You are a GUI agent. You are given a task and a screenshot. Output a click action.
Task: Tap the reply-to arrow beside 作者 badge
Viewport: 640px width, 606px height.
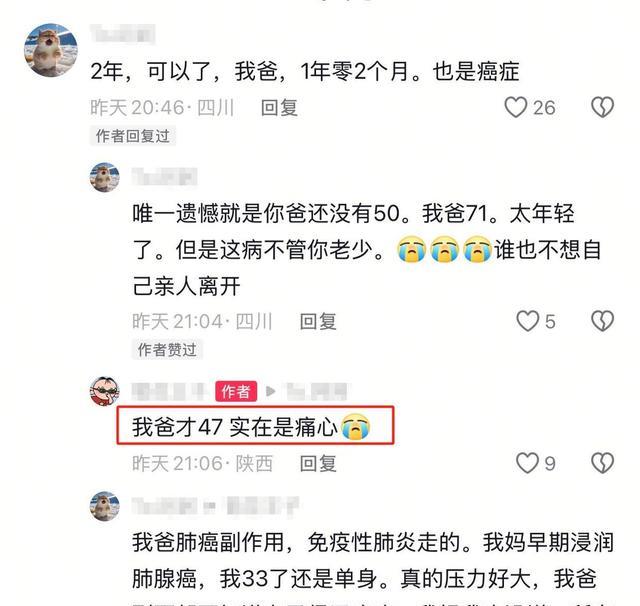pos(271,391)
